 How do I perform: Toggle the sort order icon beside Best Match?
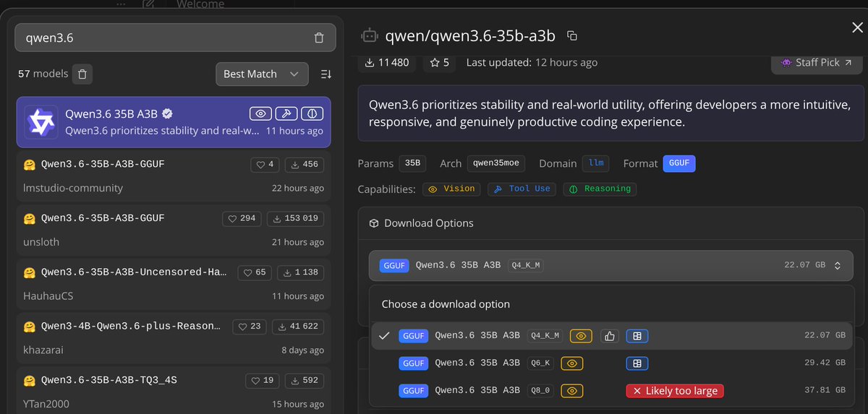(326, 74)
